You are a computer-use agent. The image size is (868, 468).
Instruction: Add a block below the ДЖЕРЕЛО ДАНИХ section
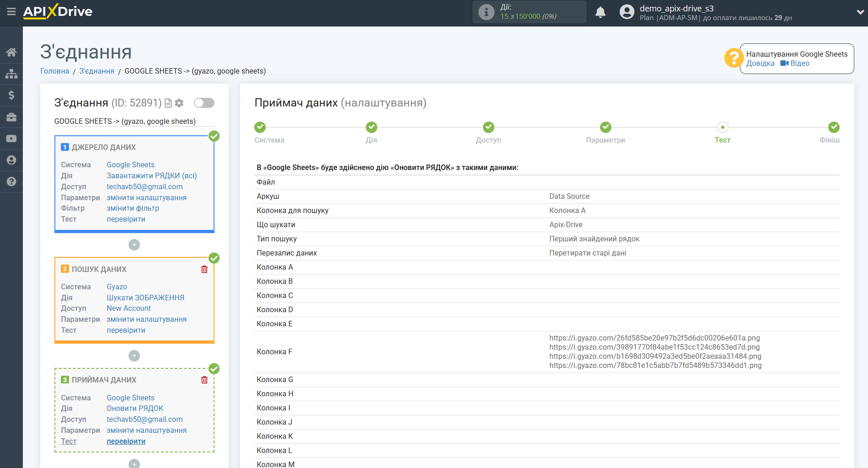(x=134, y=245)
